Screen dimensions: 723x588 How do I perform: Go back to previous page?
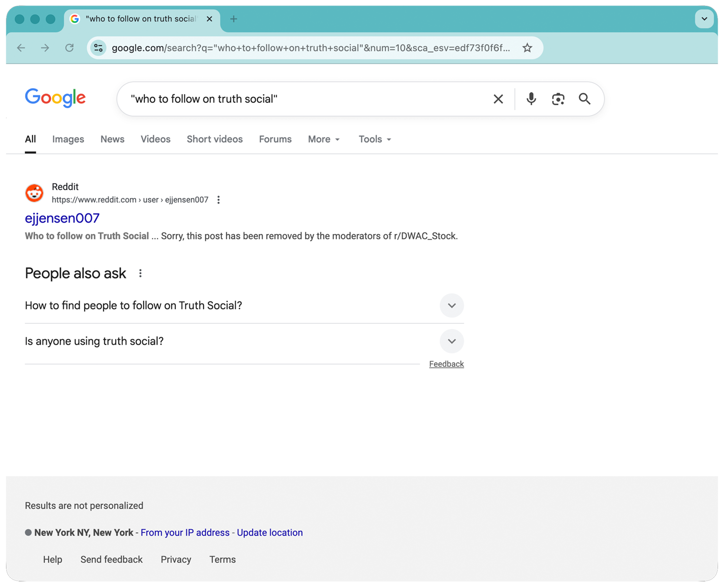(x=21, y=48)
